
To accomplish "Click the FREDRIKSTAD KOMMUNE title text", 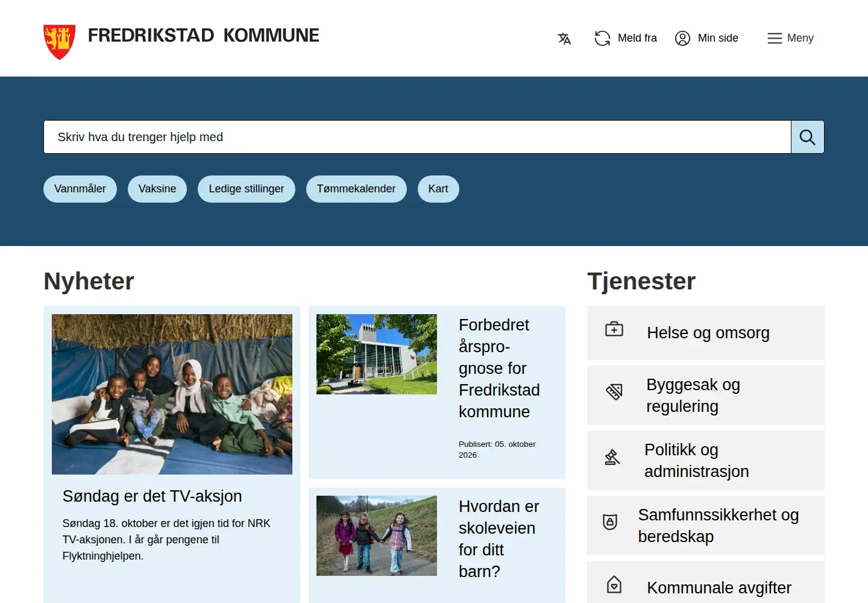I will coord(204,36).
